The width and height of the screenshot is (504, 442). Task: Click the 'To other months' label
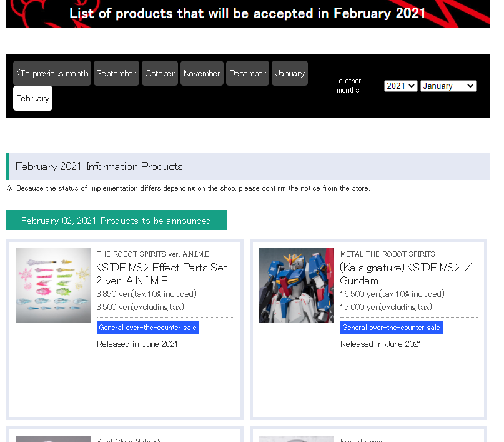(348, 85)
